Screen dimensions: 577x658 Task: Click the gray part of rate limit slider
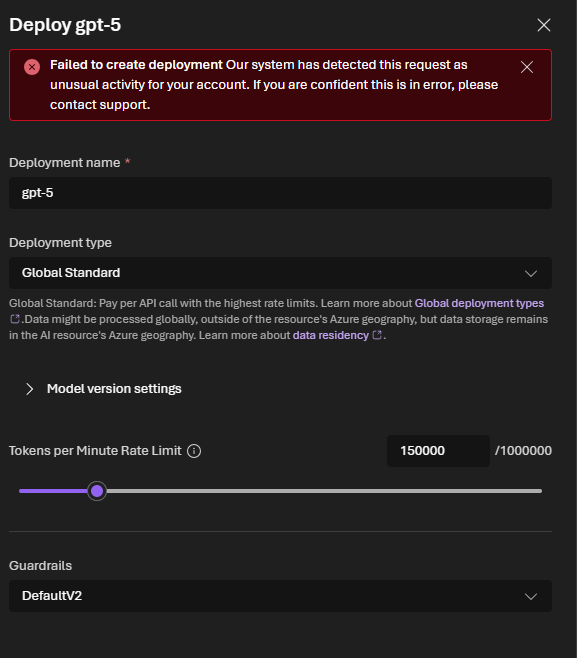[x=324, y=491]
